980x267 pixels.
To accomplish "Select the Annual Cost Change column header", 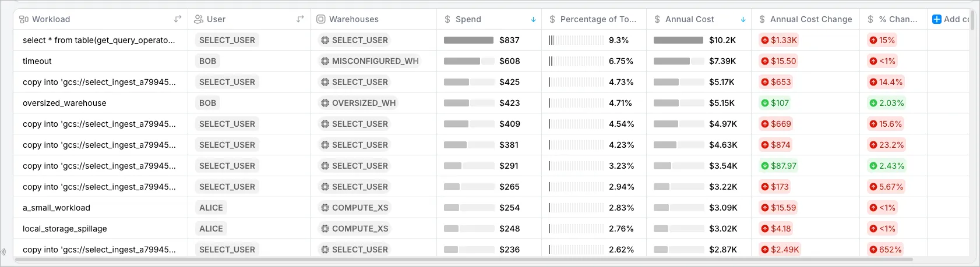I will tap(810, 19).
